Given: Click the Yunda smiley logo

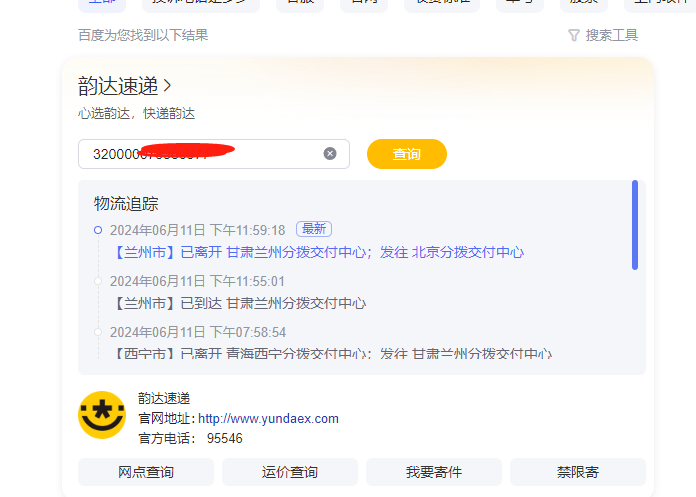Looking at the screenshot, I should [x=102, y=415].
